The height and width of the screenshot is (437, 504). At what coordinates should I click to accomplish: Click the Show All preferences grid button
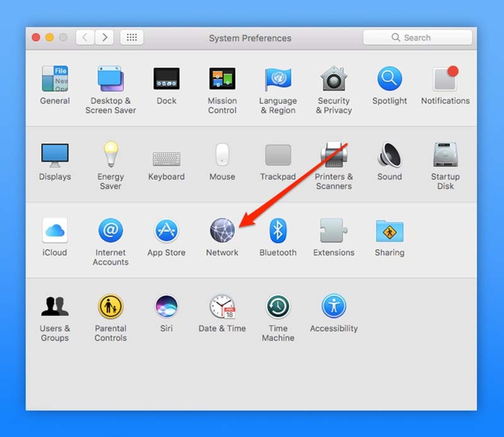[132, 37]
